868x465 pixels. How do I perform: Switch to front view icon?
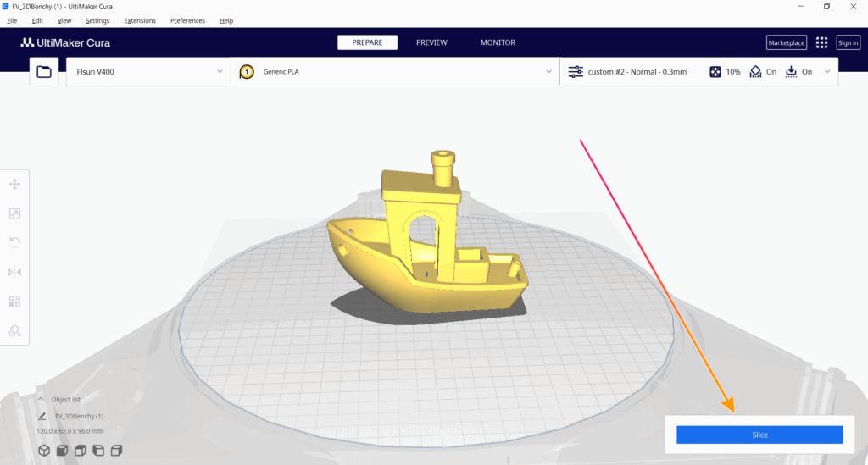(x=62, y=451)
